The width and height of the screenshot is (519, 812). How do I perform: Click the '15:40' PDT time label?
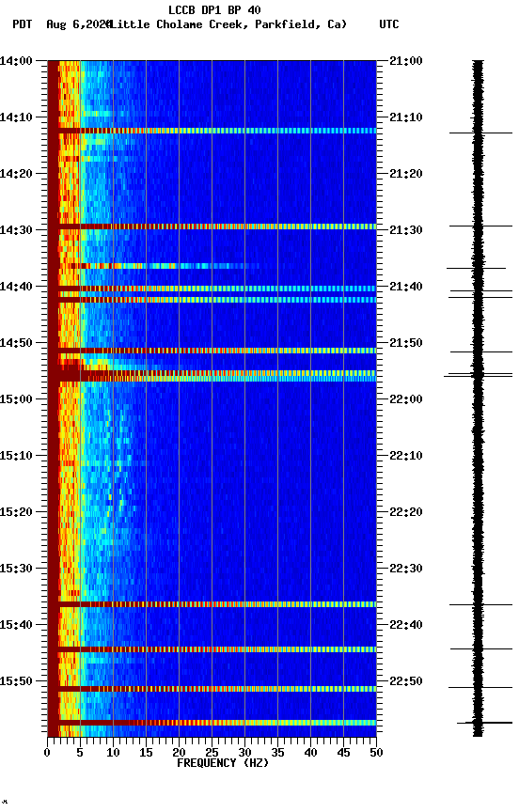click(x=16, y=625)
